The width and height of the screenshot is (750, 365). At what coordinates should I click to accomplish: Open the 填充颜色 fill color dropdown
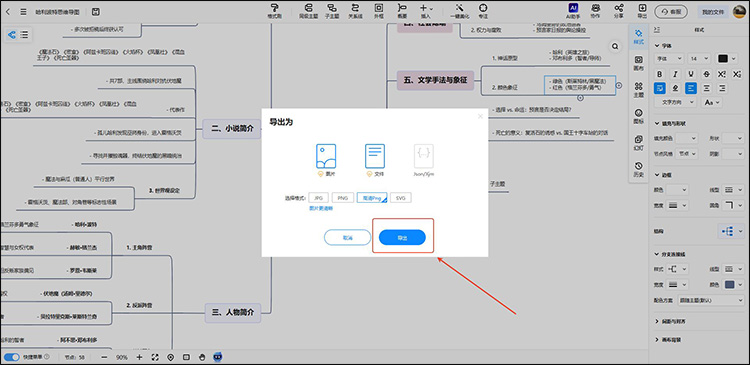(686, 138)
